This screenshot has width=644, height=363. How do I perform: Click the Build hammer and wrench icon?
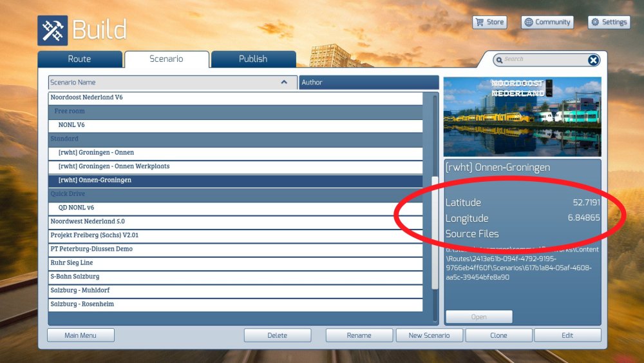click(x=52, y=30)
